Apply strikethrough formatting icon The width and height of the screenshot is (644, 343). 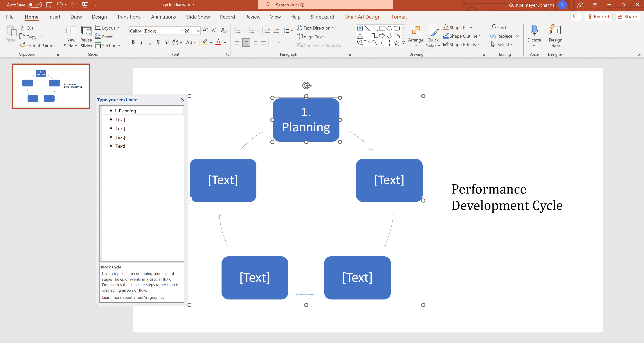[167, 42]
